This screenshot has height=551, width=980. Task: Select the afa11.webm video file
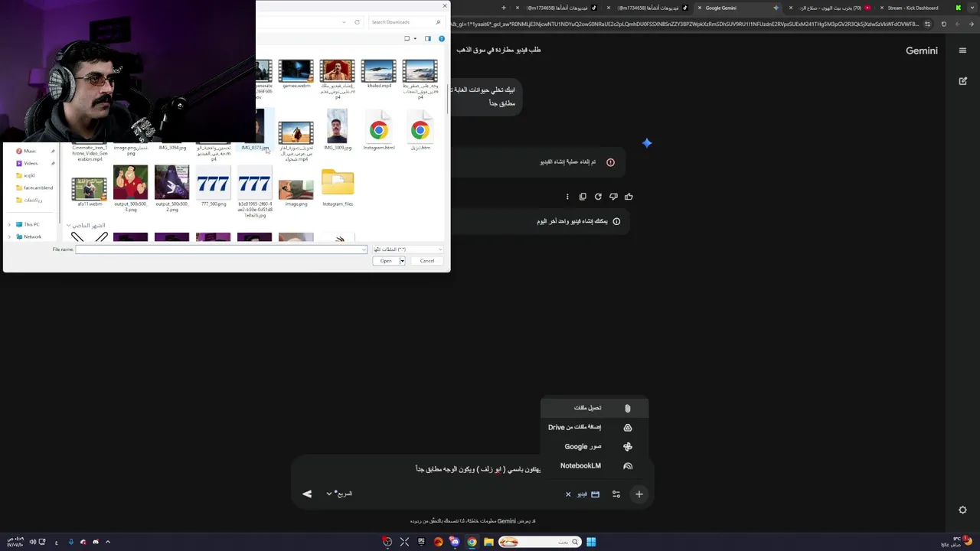point(89,192)
